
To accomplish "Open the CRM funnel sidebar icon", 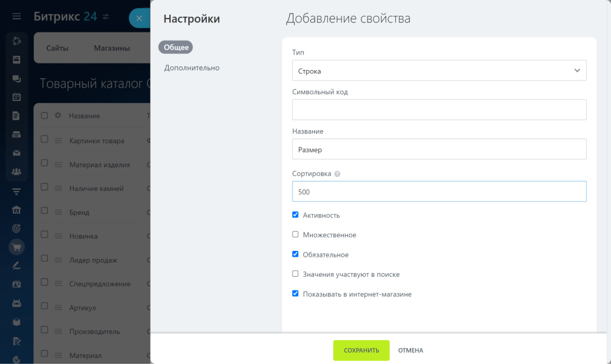I will [x=17, y=191].
